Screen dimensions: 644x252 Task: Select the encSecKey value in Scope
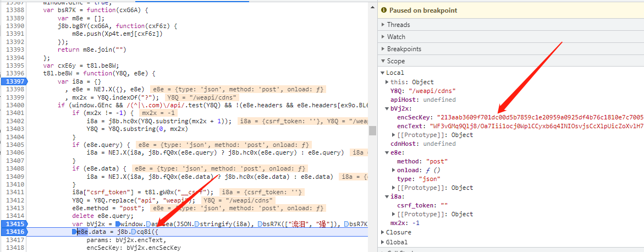click(x=541, y=117)
